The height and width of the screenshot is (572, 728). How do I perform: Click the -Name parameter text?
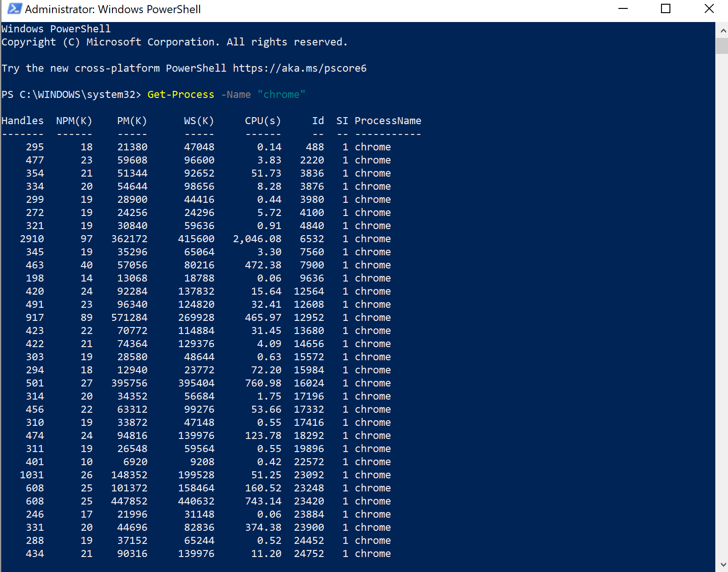236,95
